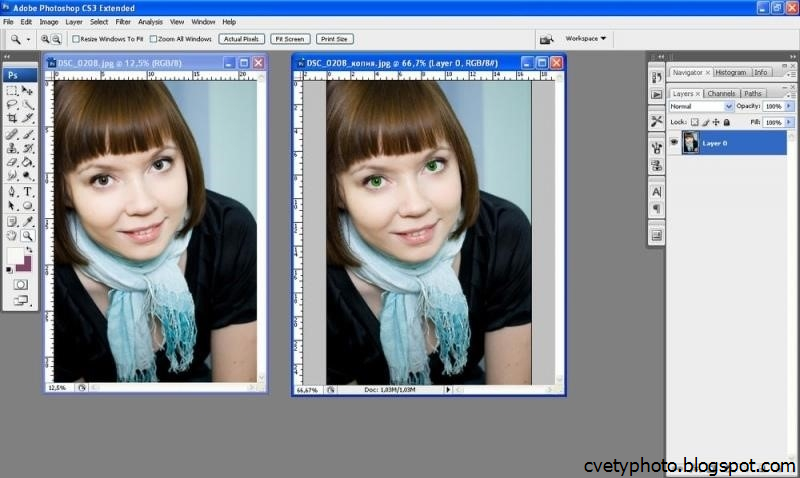Toggle Quick Mask mode

click(x=20, y=285)
